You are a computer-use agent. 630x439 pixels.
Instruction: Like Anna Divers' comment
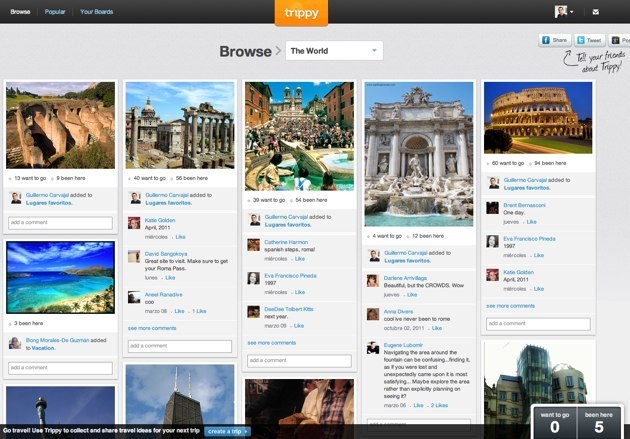tap(437, 328)
